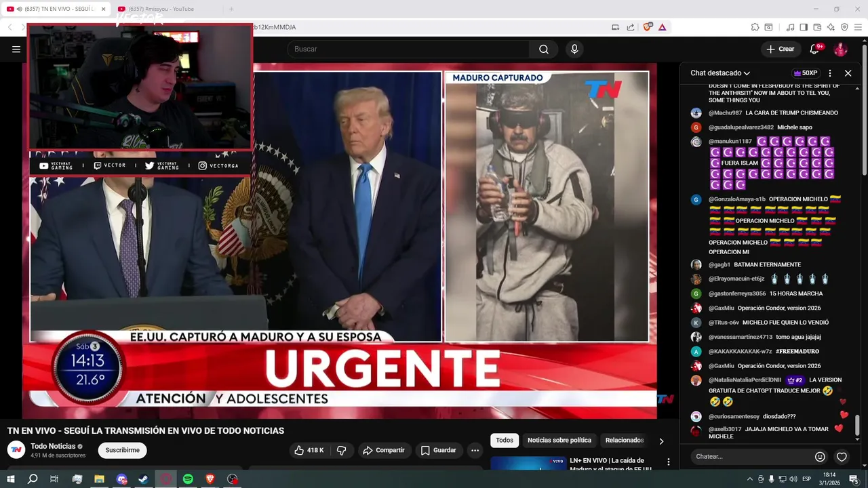Focus the Buscar search field
Screen dimensions: 868x488
click(x=408, y=49)
